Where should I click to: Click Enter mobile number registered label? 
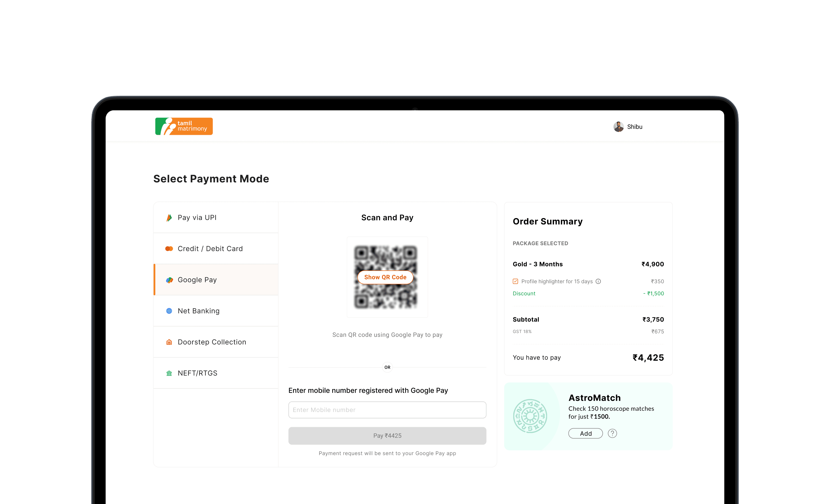368,391
